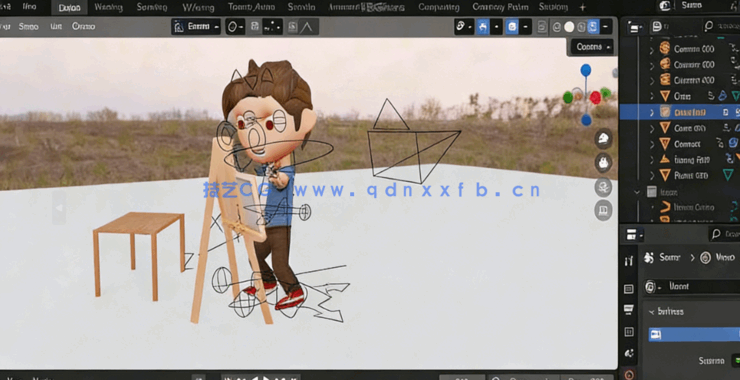The width and height of the screenshot is (740, 380).
Task: Click the properties panel search field
Action: click(x=724, y=234)
